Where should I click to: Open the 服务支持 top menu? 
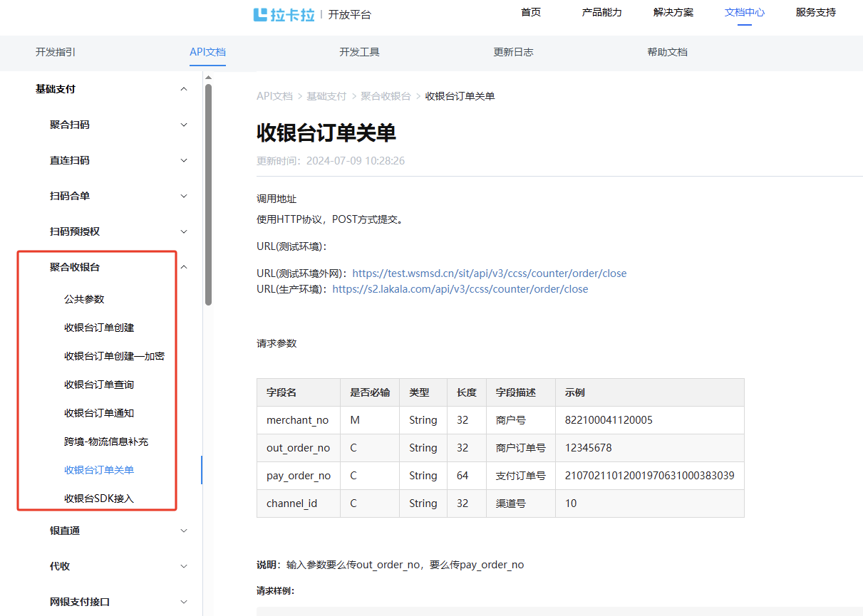click(816, 12)
